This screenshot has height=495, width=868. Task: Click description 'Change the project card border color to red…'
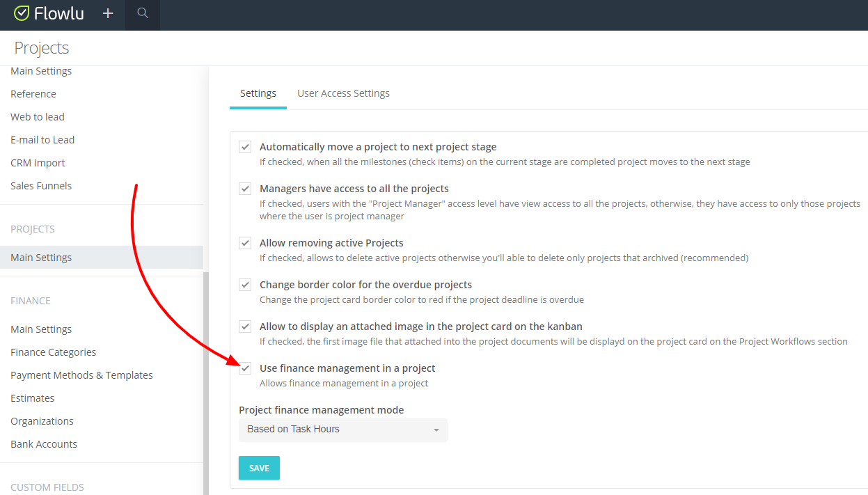tap(422, 300)
